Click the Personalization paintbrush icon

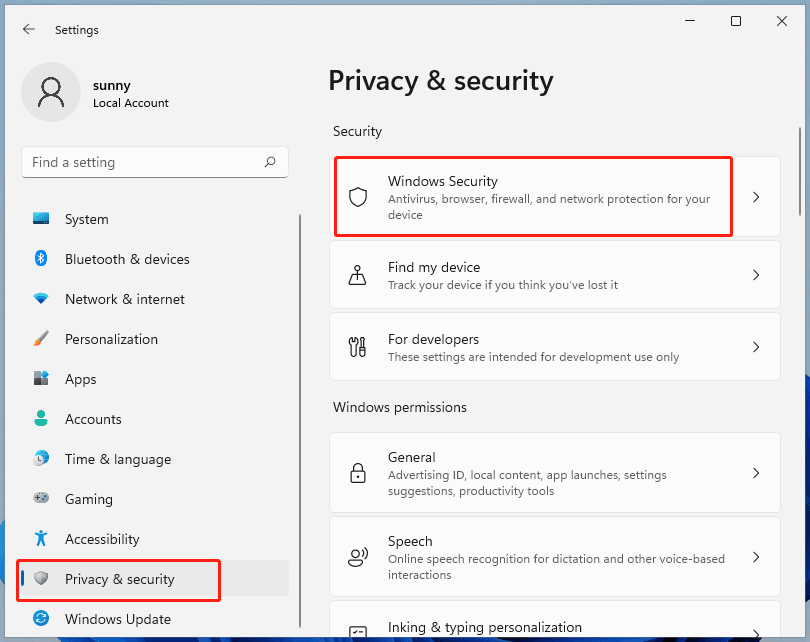(41, 339)
